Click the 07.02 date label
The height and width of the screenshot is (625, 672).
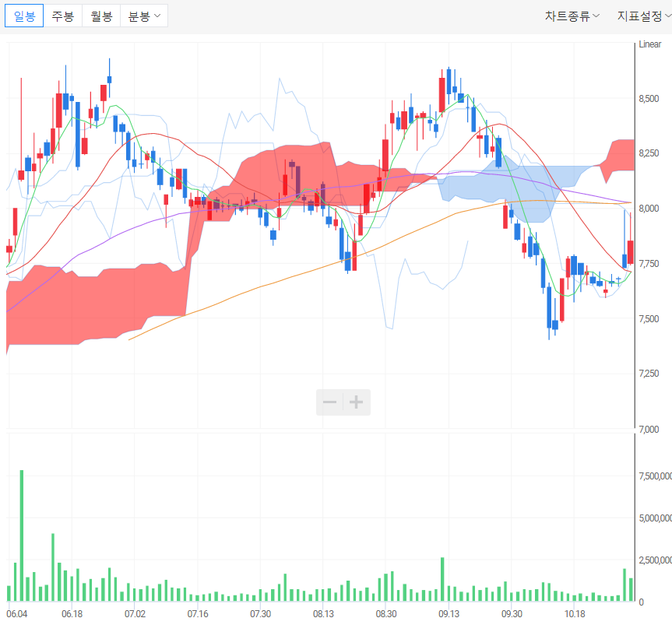click(x=135, y=614)
